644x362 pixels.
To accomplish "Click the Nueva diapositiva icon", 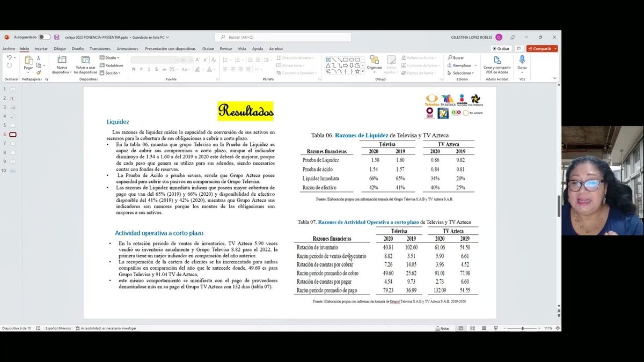I will tap(62, 60).
